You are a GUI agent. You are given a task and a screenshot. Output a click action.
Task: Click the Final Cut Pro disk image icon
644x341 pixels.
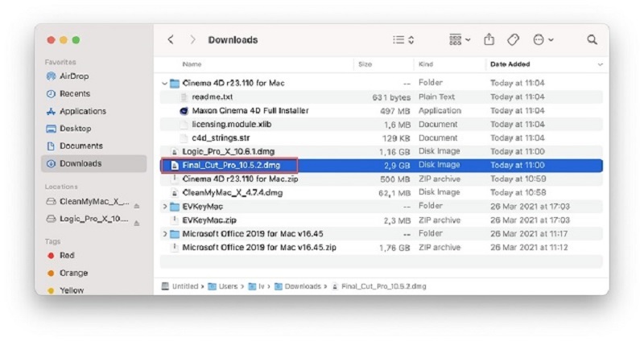click(175, 166)
